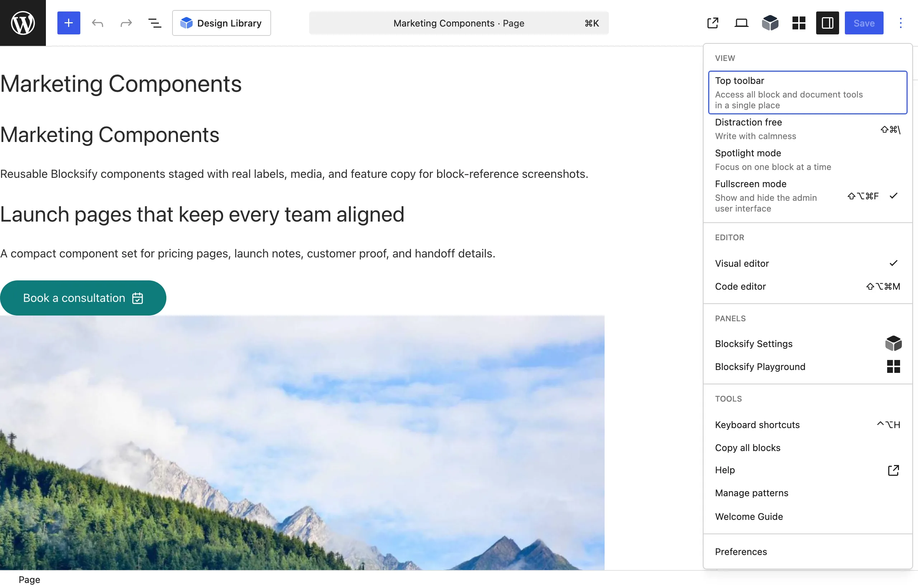
Task: Choose Copy all blocks
Action: tap(808, 447)
